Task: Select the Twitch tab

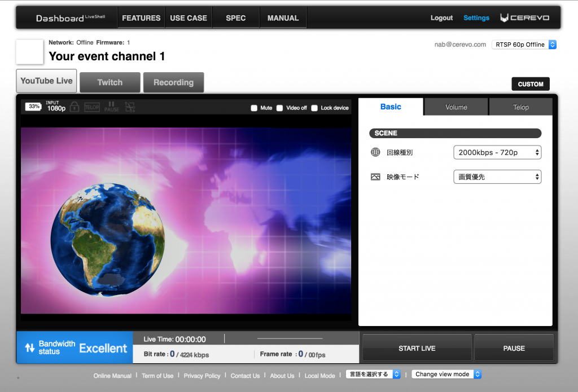Action: pos(110,82)
